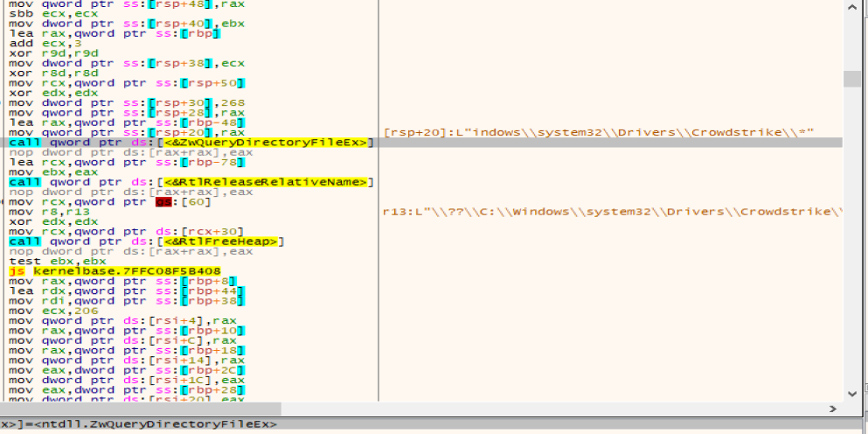Select 'lea rax,qword ptr ss:[rbp]' line
This screenshot has height=434, width=868.
[x=115, y=33]
